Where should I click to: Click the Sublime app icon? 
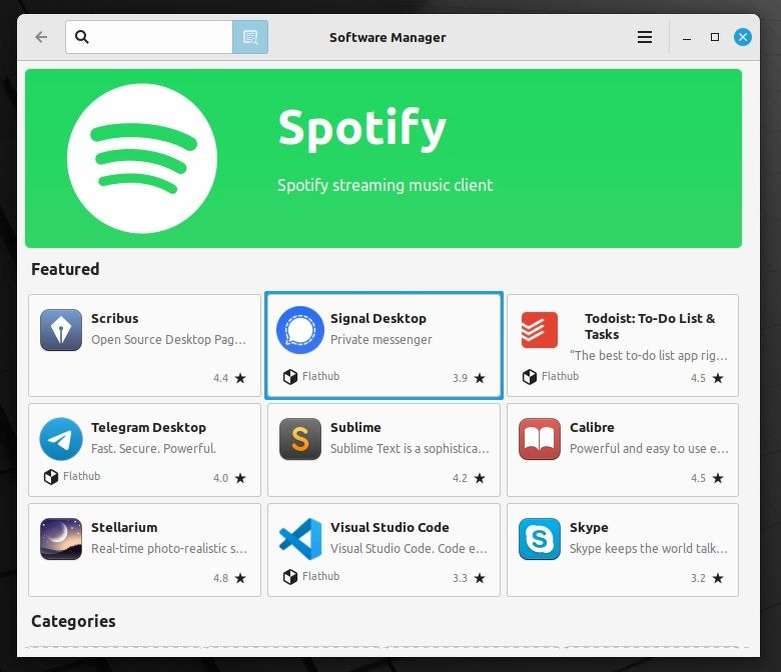(x=300, y=439)
